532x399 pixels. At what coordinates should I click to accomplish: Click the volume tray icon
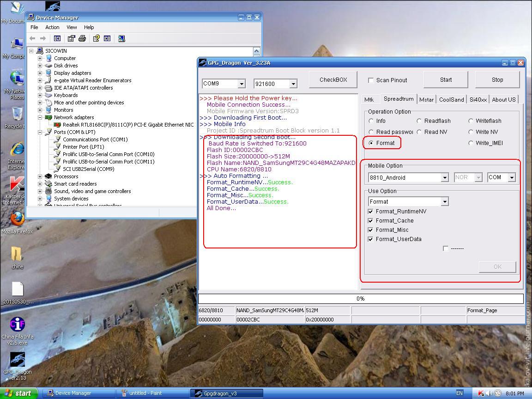click(489, 393)
